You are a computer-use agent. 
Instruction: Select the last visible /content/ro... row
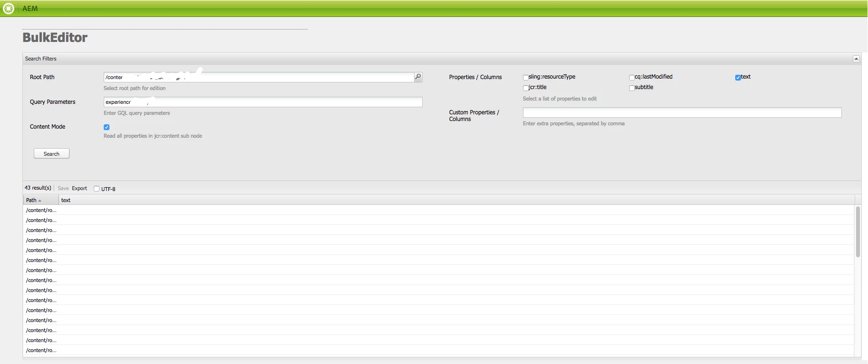pos(438,350)
